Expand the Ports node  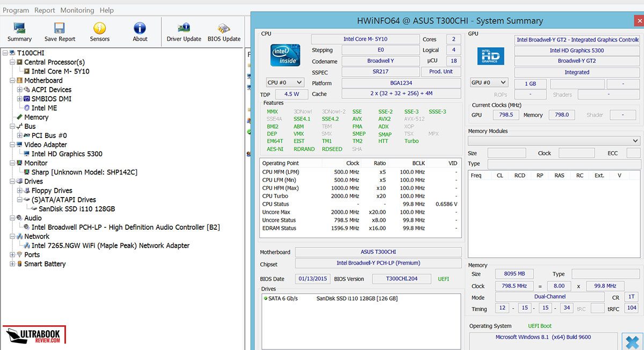tap(12, 254)
